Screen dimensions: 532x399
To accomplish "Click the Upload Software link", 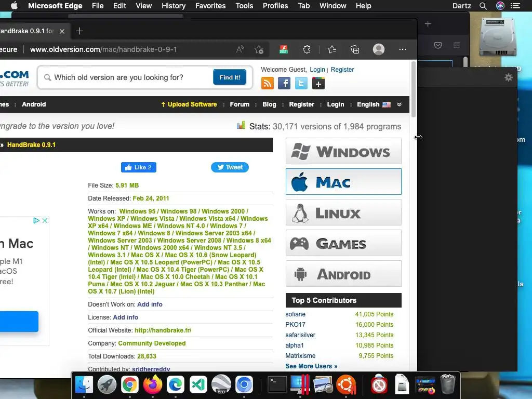I will click(x=189, y=104).
